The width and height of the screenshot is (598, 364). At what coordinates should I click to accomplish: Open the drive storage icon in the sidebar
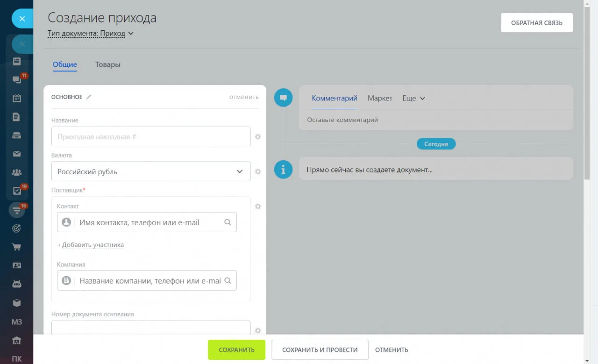[17, 136]
